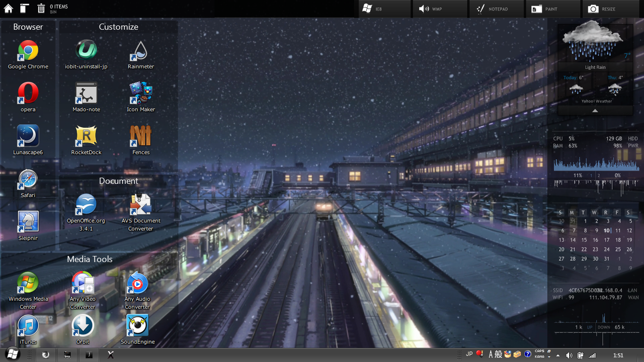
Task: Open OpenOffice.org 3.4.1 shortcut
Action: (86, 213)
